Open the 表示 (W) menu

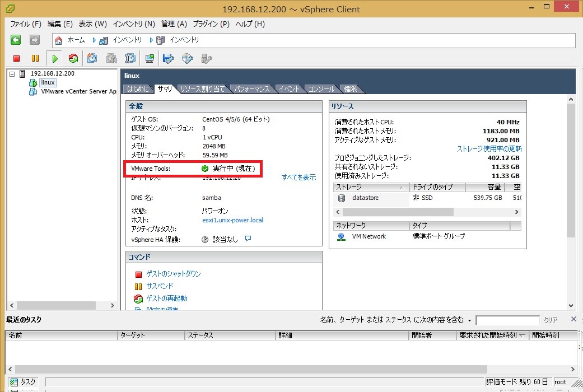pos(92,24)
